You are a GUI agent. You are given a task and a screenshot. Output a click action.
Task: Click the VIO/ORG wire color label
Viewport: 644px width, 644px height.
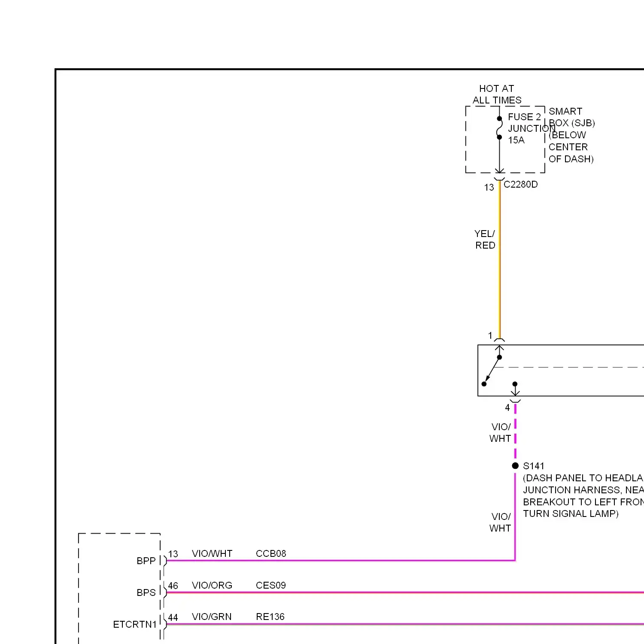[212, 585]
